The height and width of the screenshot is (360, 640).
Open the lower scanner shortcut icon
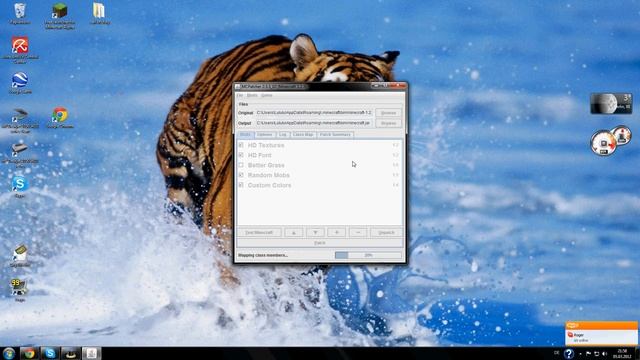pyautogui.click(x=20, y=149)
